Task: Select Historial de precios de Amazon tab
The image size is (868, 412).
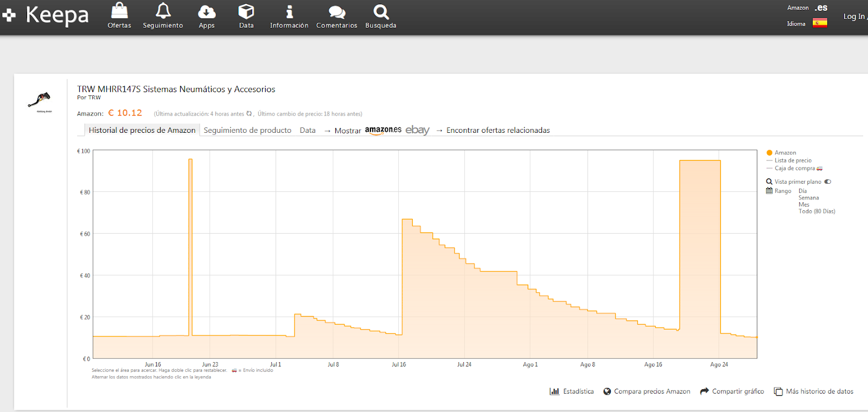Action: [x=142, y=130]
